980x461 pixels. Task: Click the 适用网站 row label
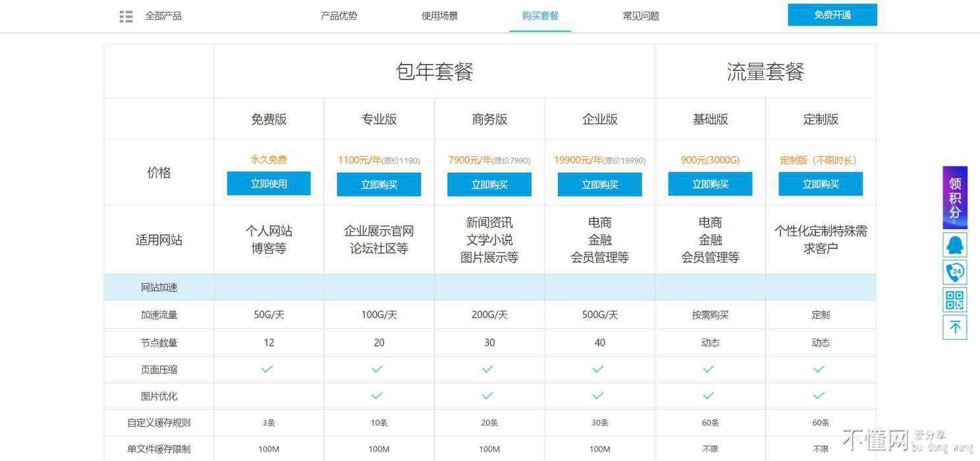pos(159,240)
